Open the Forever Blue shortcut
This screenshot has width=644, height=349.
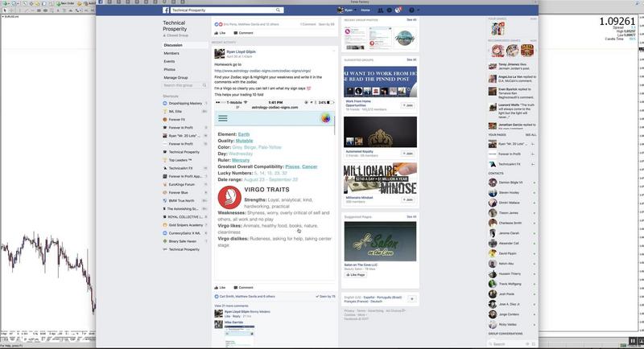point(178,193)
